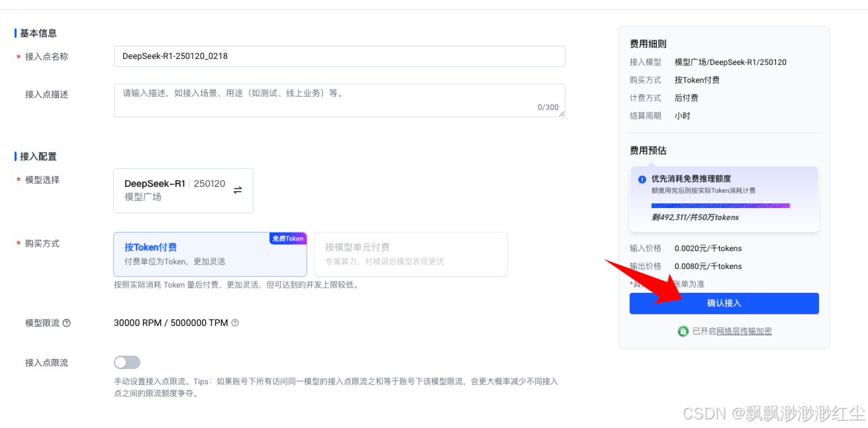This screenshot has width=868, height=428.
Task: Click the 费用预估 heading
Action: point(648,151)
